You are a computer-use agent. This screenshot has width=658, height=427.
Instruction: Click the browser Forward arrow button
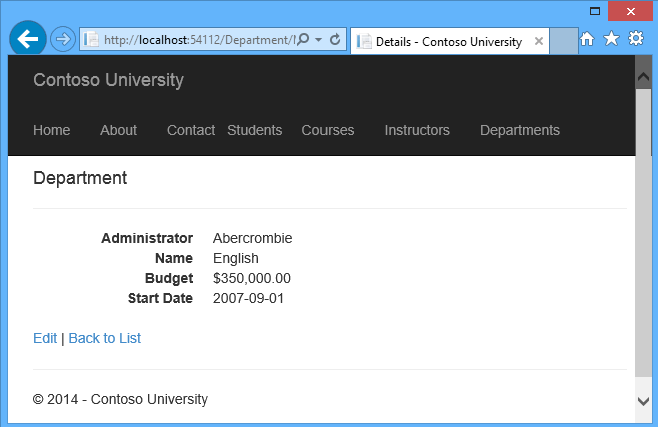[62, 40]
